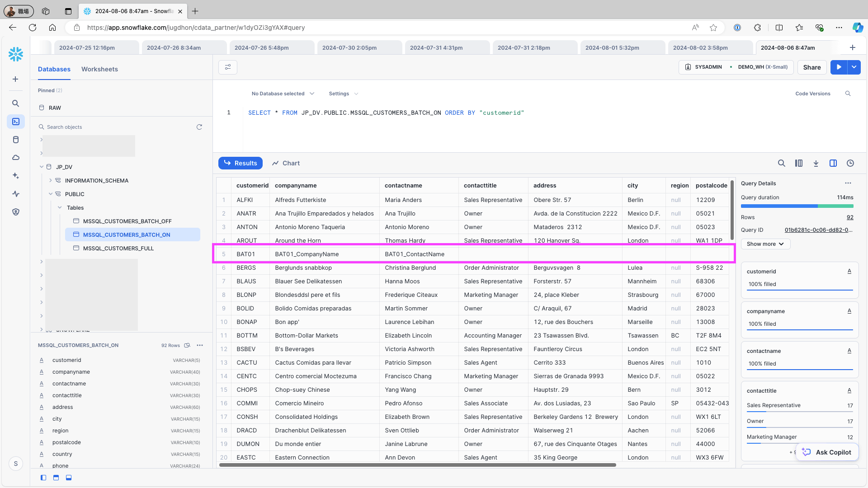The image size is (868, 488).
Task: Toggle left sidebar visibility at bottom
Action: tap(43, 478)
